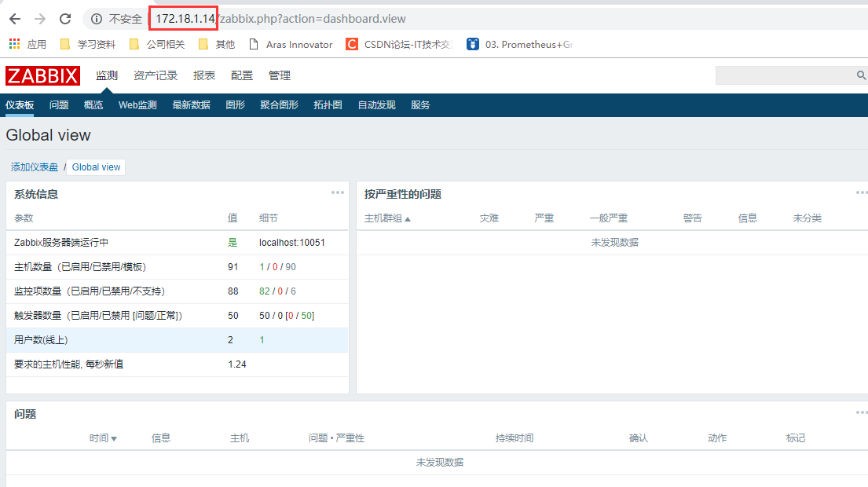Click the 添加仪表盘 breadcrumb link
Screen dimensions: 868x487
[35, 167]
